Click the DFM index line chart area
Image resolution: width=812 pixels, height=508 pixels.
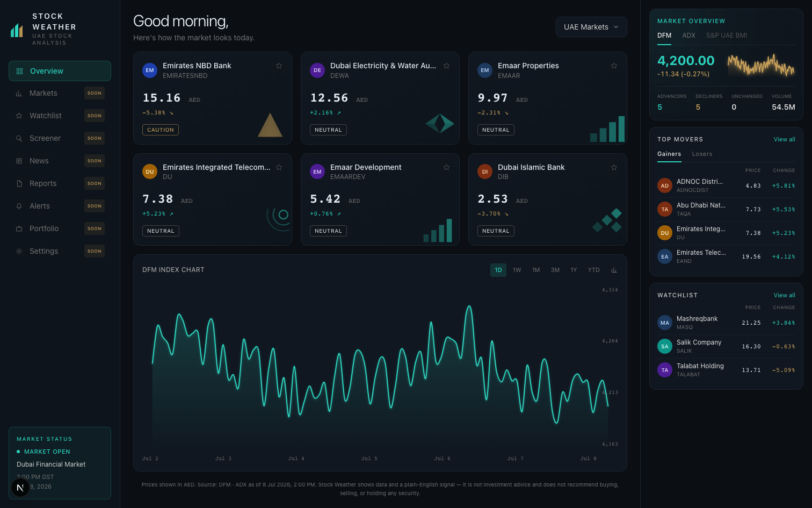380,371
